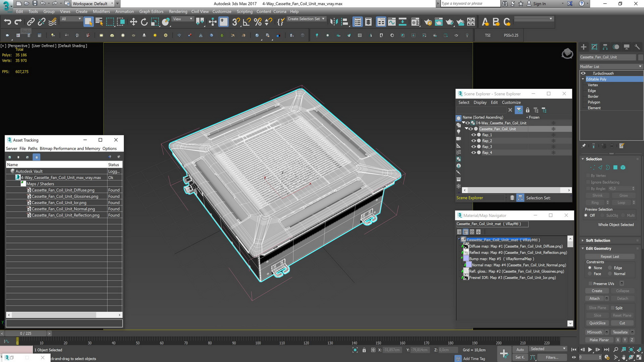Open the Modifiers menu
Screen dimensions: 644x362
click(x=101, y=11)
